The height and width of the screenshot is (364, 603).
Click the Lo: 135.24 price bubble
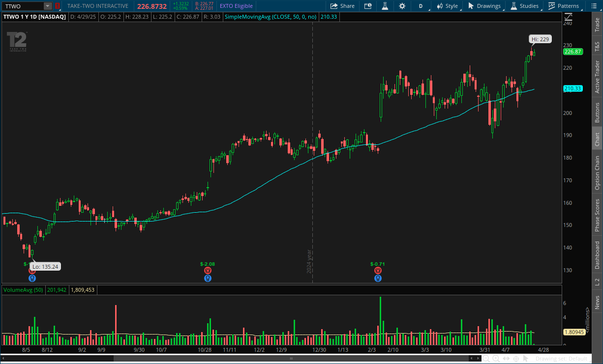pyautogui.click(x=46, y=267)
